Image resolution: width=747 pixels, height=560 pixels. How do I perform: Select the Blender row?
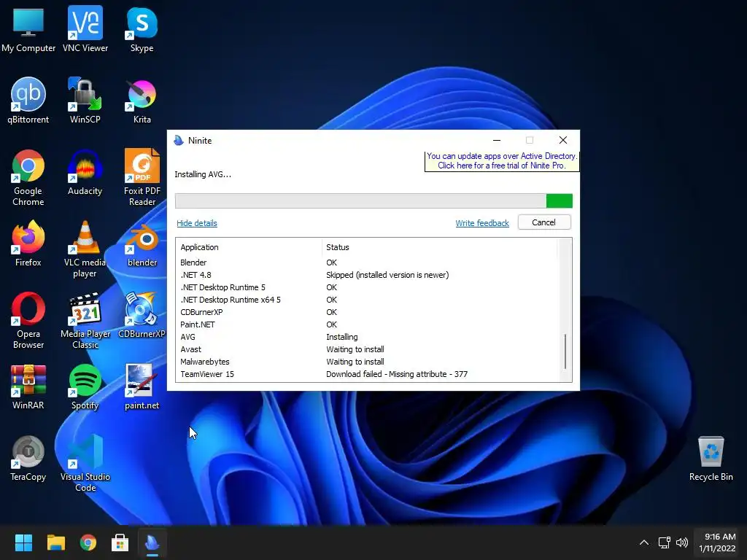(367, 262)
